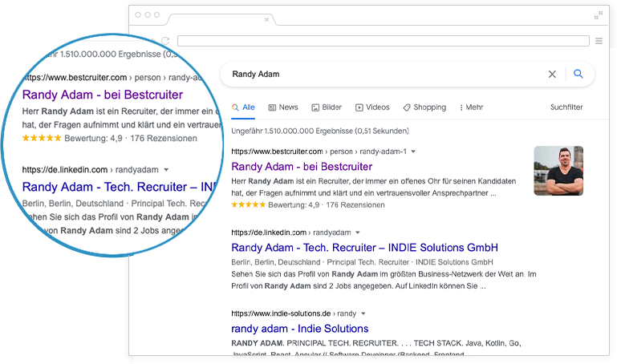
Task: Open Suchfilter options
Action: (566, 107)
